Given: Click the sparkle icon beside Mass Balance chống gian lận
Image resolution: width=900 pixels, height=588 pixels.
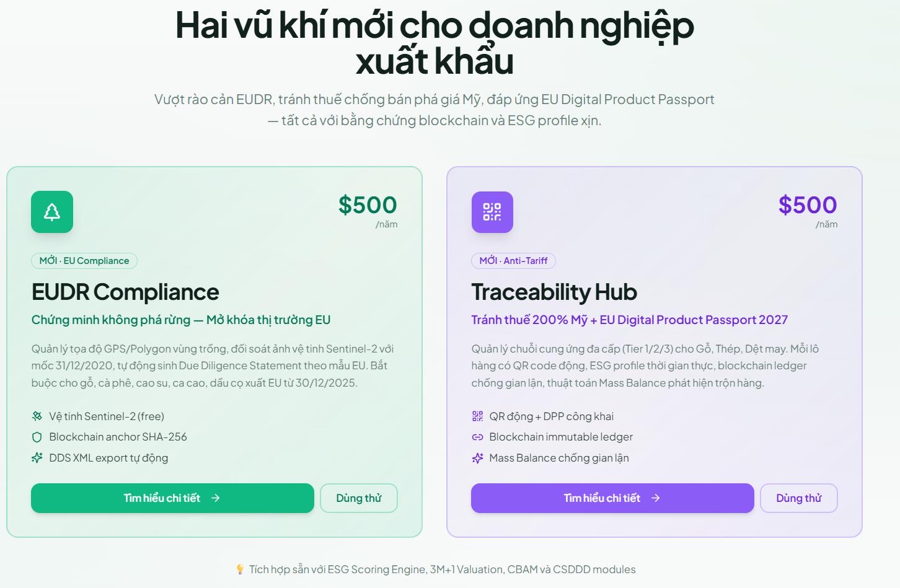Looking at the screenshot, I should tap(477, 457).
